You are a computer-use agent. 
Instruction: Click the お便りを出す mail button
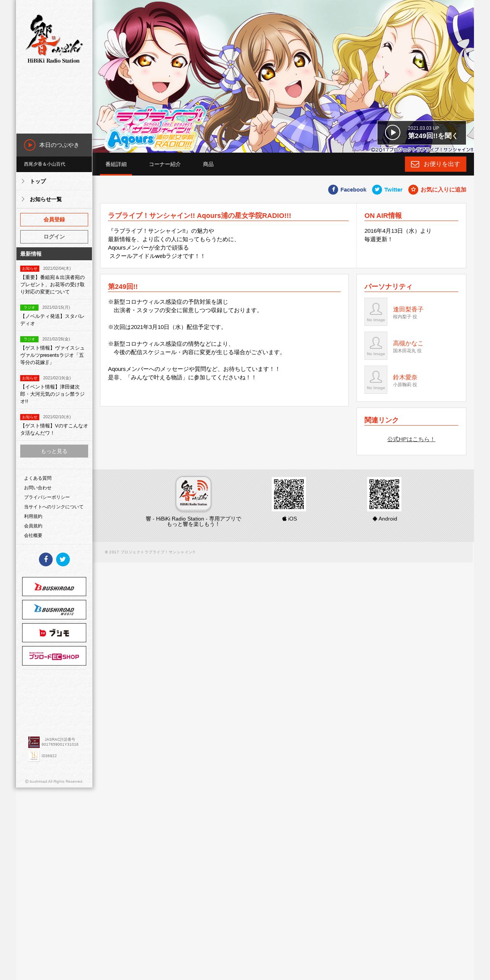pos(435,164)
